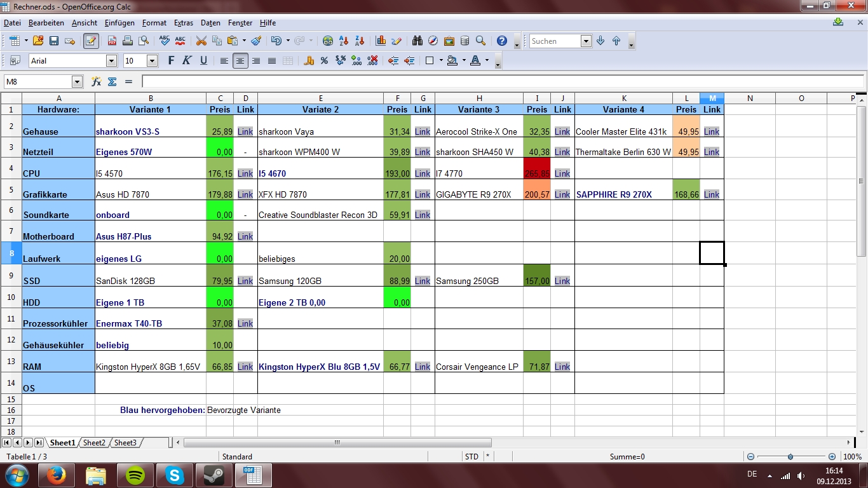Toggle bold formatting F button
The height and width of the screenshot is (488, 868).
pos(171,61)
